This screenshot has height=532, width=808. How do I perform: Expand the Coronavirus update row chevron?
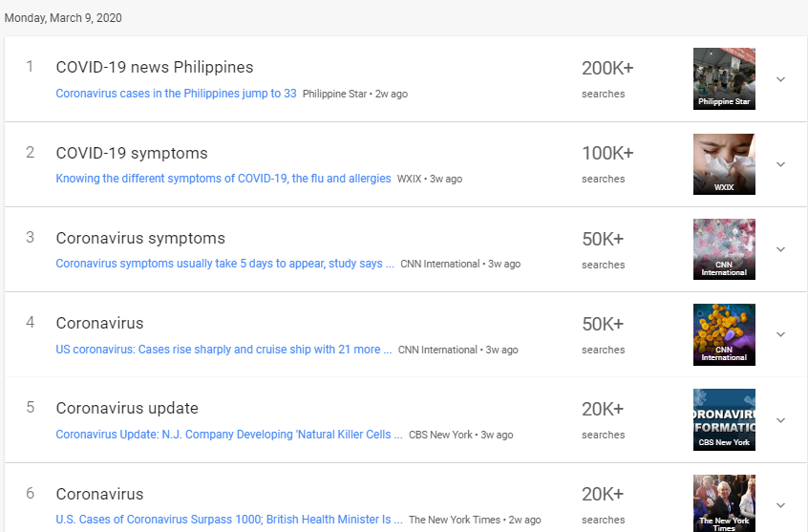[x=780, y=420]
